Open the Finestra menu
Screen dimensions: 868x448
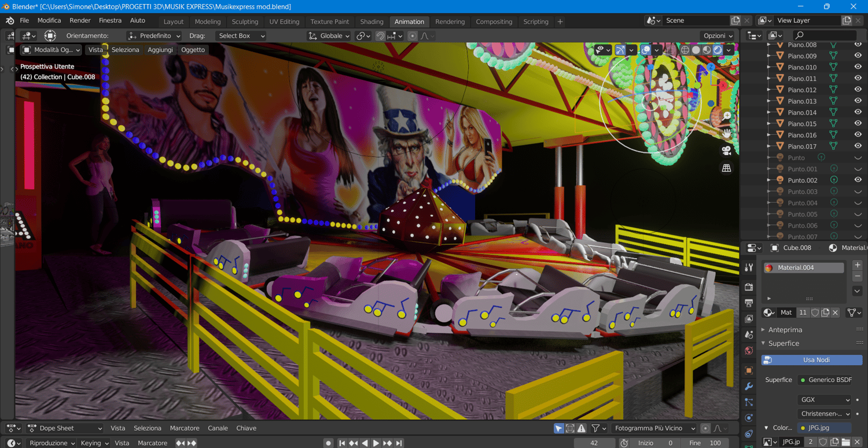point(110,20)
